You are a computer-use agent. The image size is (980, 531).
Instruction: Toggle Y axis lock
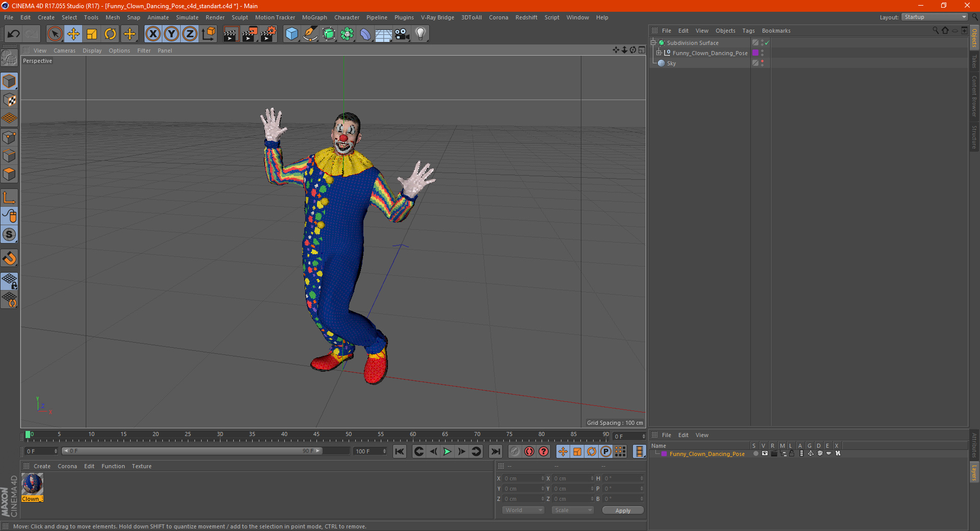(x=171, y=34)
